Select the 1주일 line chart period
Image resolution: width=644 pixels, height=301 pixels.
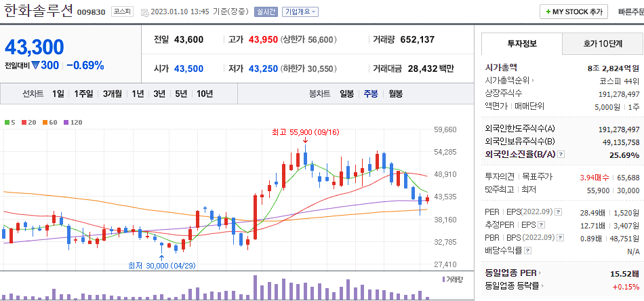click(84, 94)
